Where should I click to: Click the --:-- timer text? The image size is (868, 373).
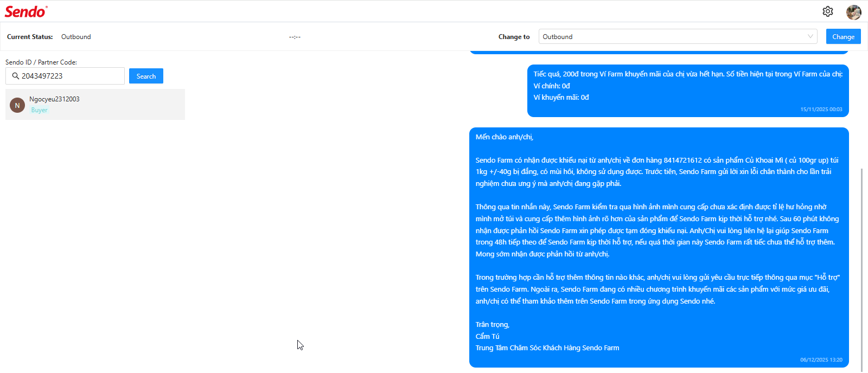click(295, 37)
